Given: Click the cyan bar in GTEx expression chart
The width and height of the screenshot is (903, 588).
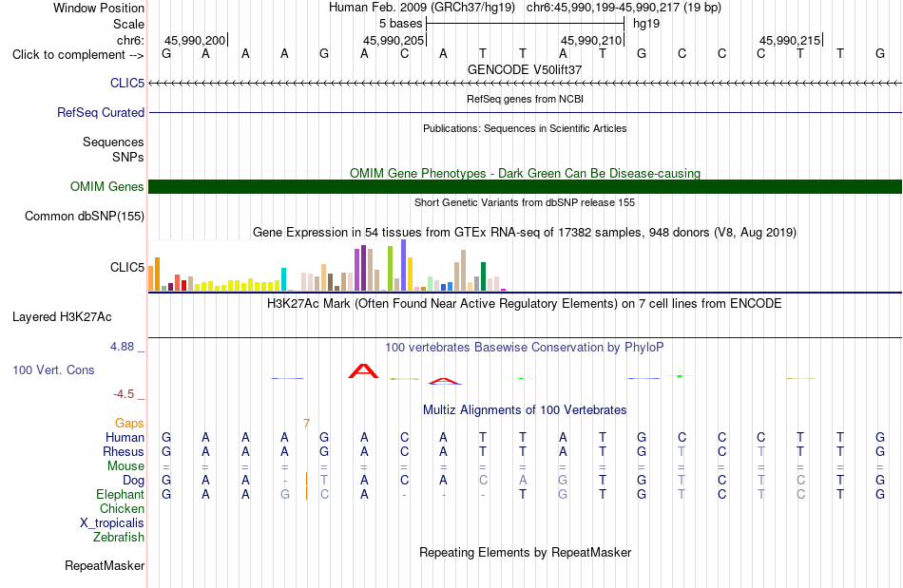Looking at the screenshot, I should coord(283,279).
